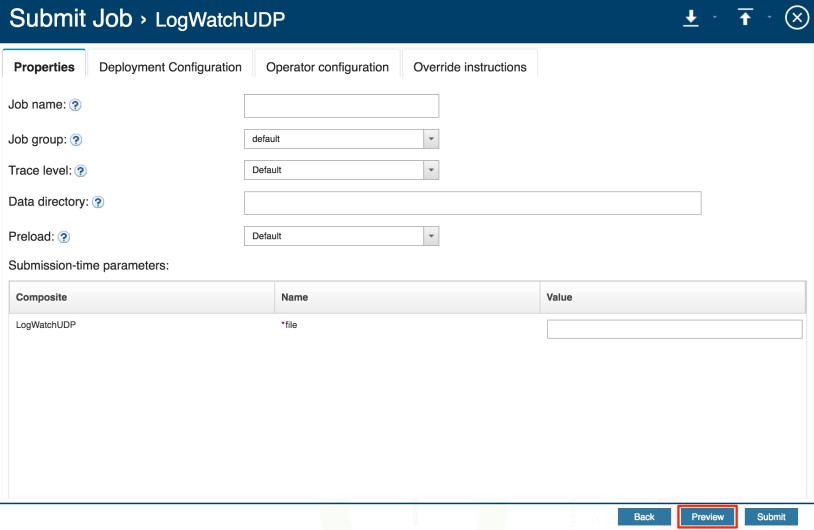The width and height of the screenshot is (814, 530).
Task: Click the Back button
Action: (644, 517)
